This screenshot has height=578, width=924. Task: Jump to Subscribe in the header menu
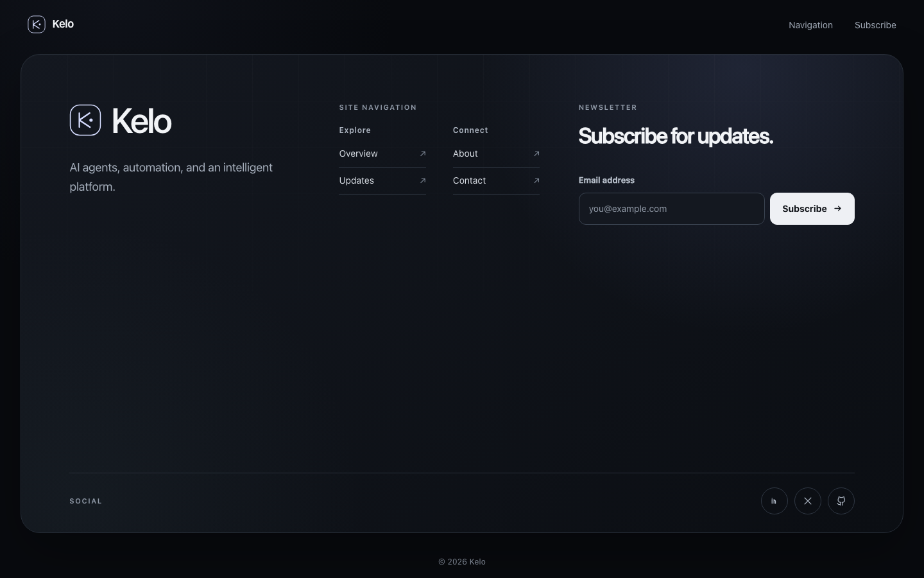coord(875,25)
